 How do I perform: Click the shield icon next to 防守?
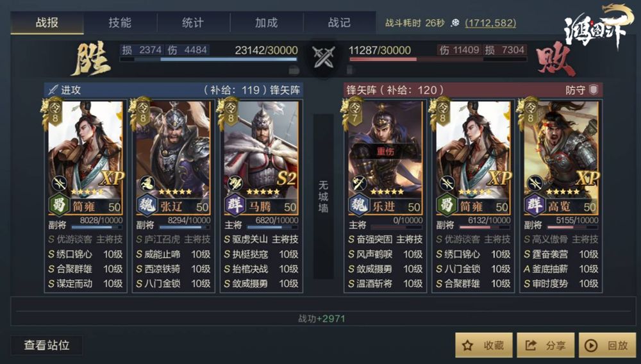[x=594, y=90]
